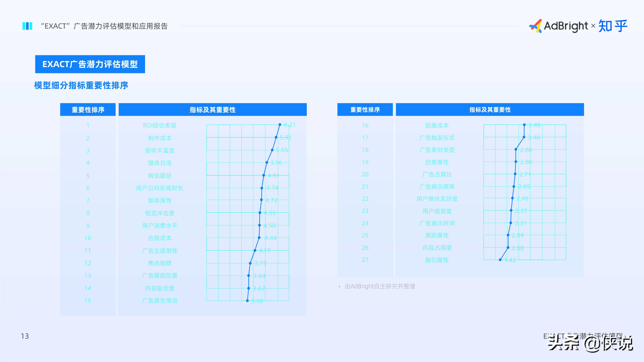This screenshot has width=644, height=362.
Task: Select the 用户操作友好度 indicator
Action: tap(437, 199)
